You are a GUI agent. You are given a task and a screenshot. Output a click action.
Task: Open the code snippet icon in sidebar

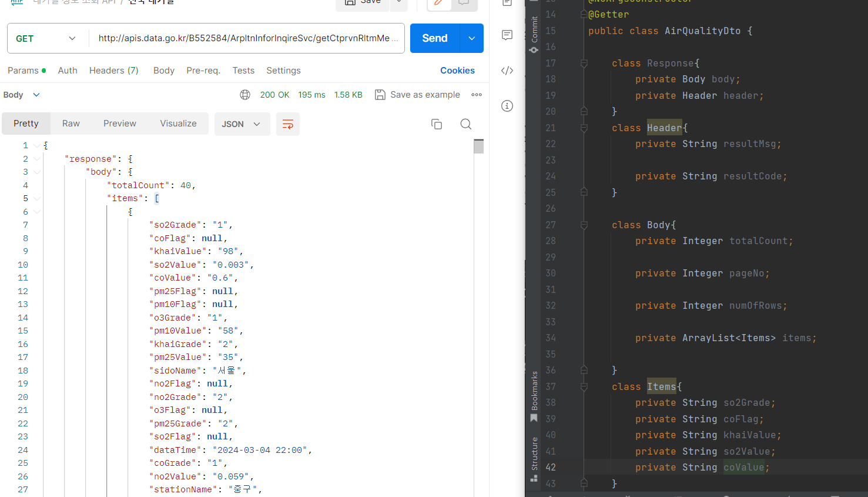(507, 71)
